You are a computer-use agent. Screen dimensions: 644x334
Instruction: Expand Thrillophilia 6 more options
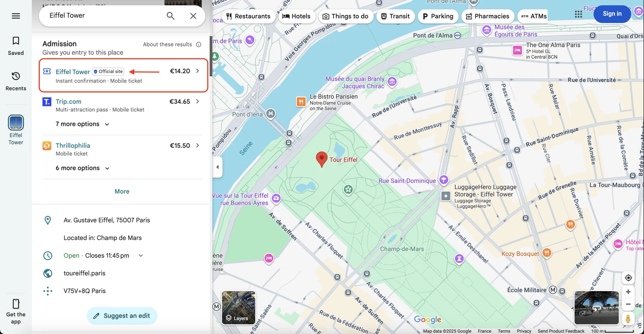tap(83, 168)
